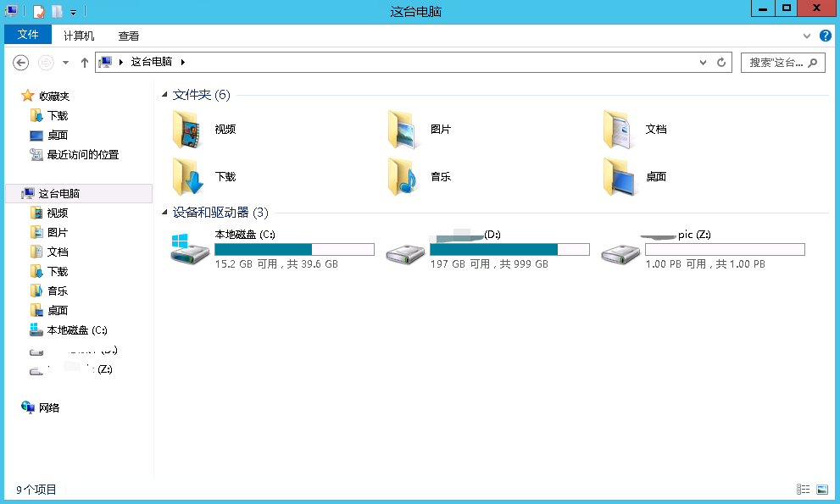Refresh the current location

[721, 62]
